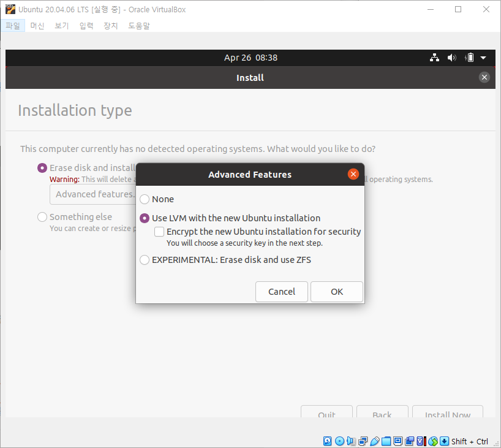This screenshot has width=501, height=448.
Task: Select the Something else radio button
Action: pos(42,217)
